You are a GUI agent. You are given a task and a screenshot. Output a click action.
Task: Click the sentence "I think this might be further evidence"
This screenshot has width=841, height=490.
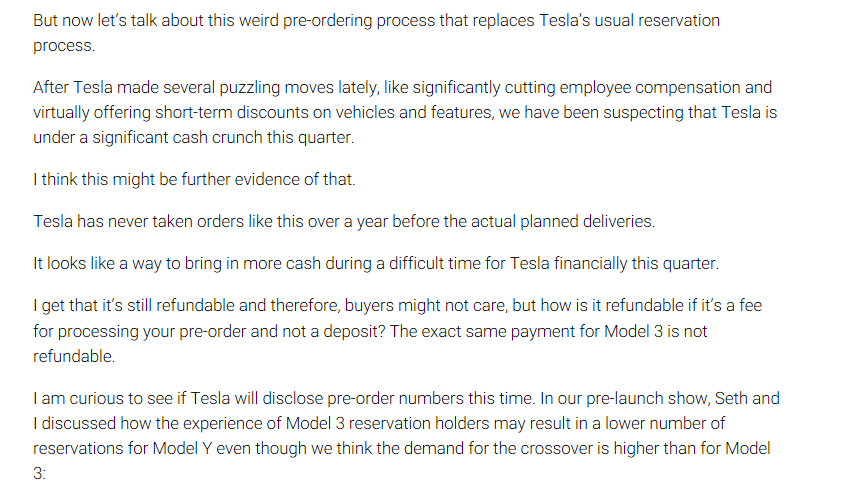(x=194, y=179)
